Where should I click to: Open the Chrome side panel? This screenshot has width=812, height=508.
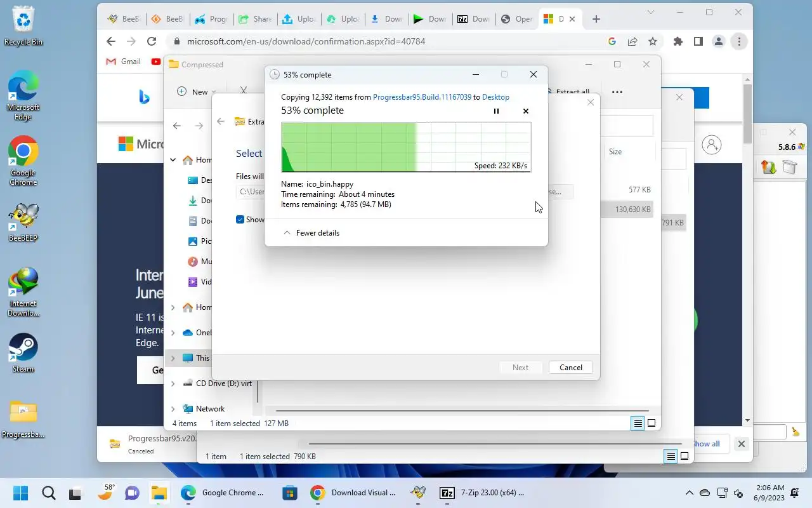tap(698, 41)
